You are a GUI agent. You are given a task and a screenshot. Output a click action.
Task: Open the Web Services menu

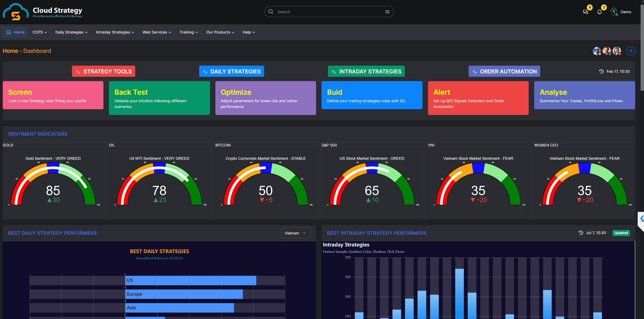pos(157,32)
